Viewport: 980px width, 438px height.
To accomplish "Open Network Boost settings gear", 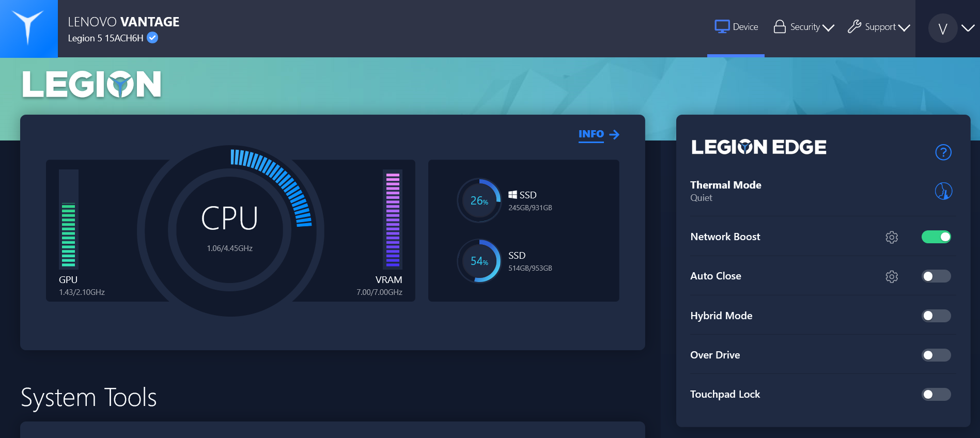I will click(892, 237).
